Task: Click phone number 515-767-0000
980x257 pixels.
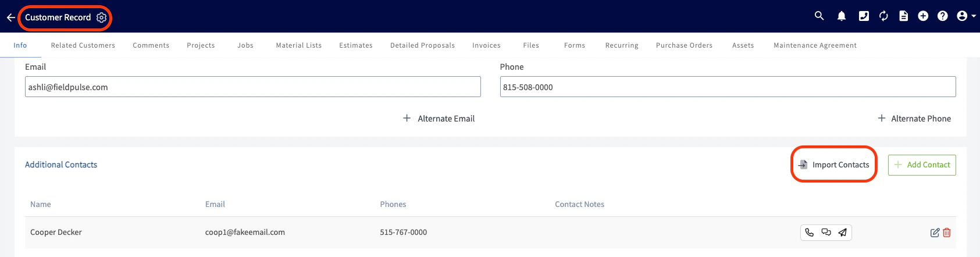Action: coord(404,232)
